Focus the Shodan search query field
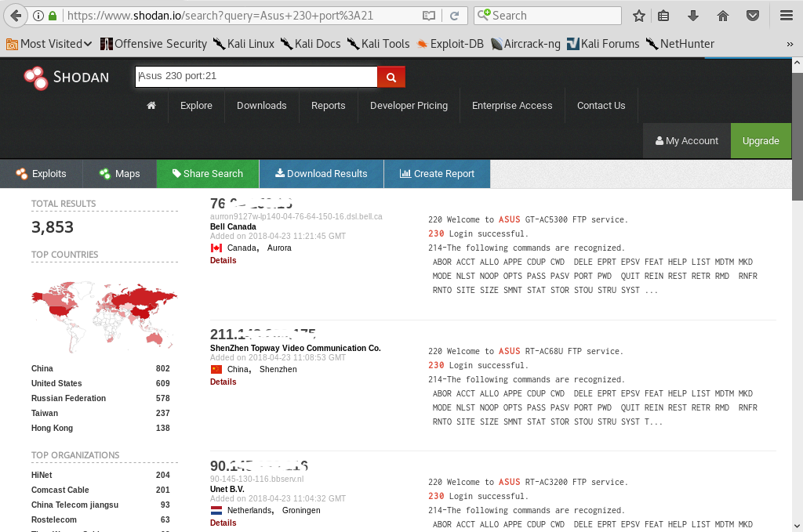Viewport: 803px width, 532px height. (x=256, y=76)
